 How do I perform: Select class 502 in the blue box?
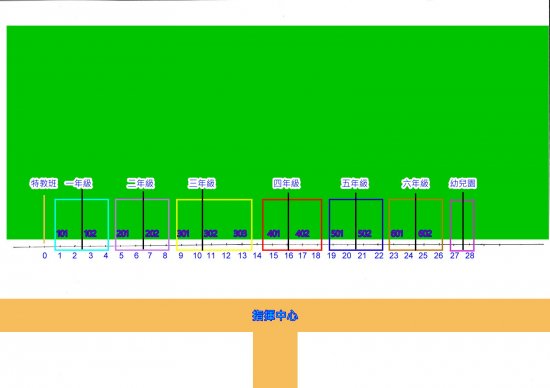(x=365, y=234)
